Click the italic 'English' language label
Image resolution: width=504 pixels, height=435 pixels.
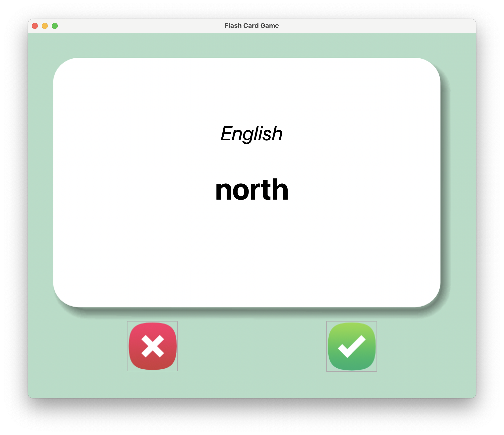coord(252,134)
